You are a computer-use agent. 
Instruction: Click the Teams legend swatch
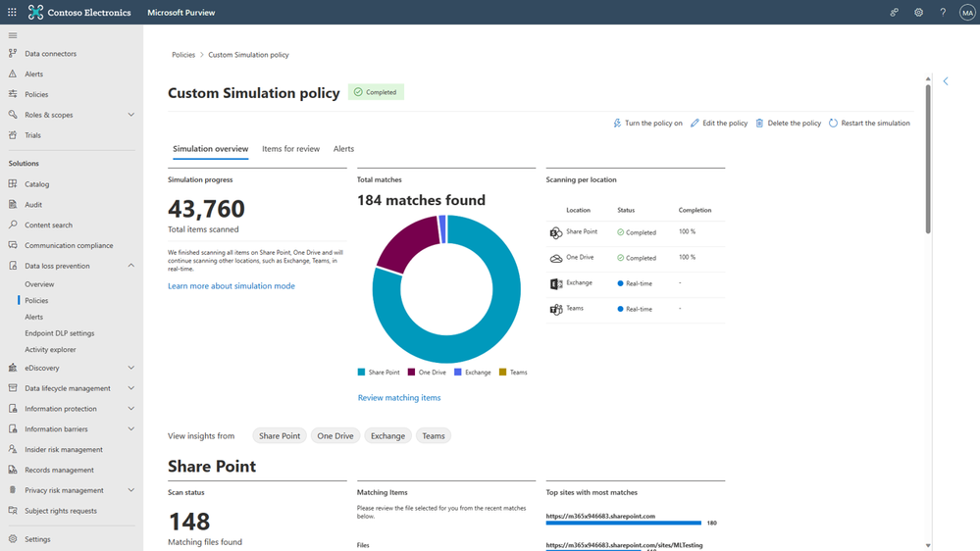pyautogui.click(x=502, y=373)
